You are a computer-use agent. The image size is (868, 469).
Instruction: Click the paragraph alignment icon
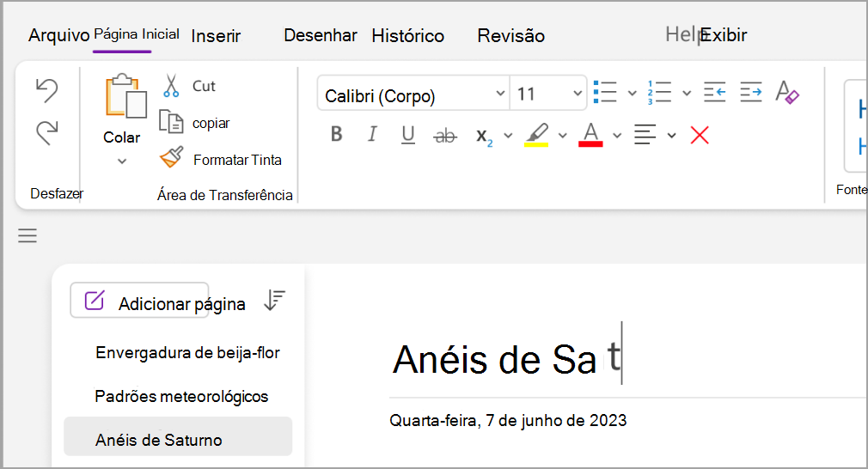pos(645,134)
